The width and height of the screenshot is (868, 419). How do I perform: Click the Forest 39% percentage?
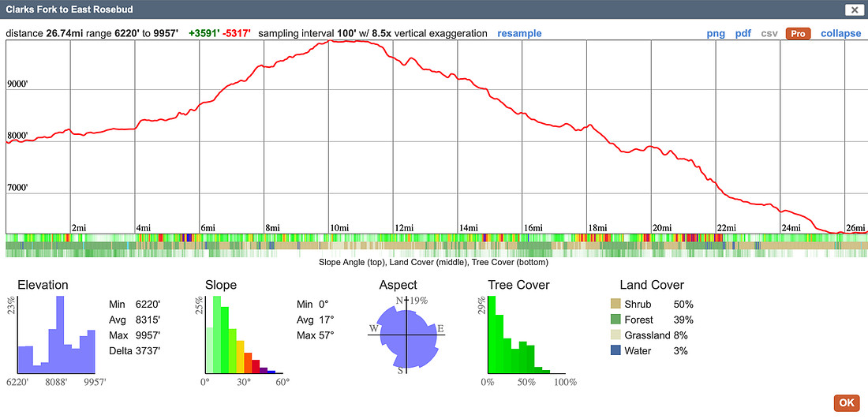coord(683,320)
